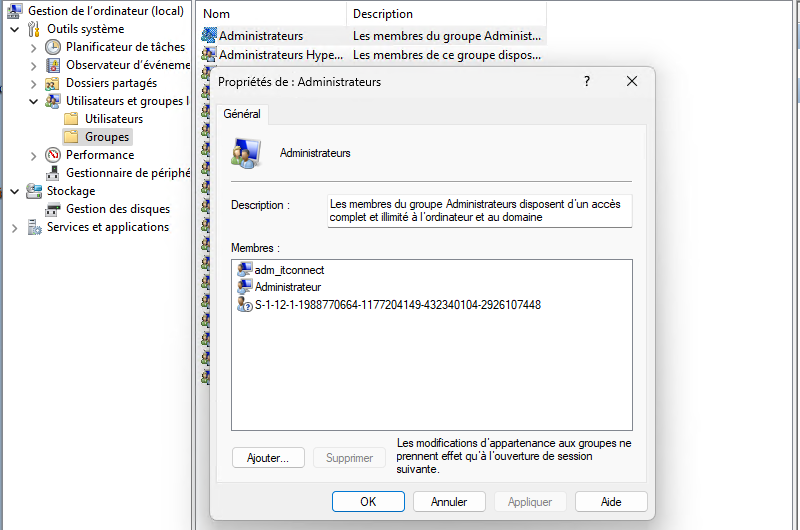
Task: Select member S-1-12-1-1988770664-1177204149-432340104-2926107448
Action: tap(398, 305)
